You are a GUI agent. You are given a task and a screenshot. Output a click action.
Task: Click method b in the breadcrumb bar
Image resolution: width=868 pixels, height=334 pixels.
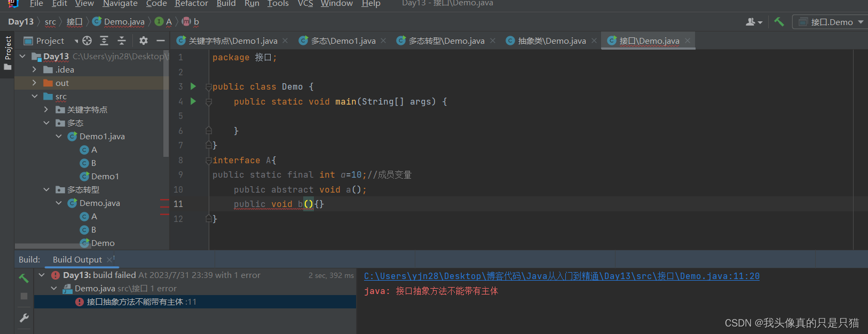pos(191,22)
